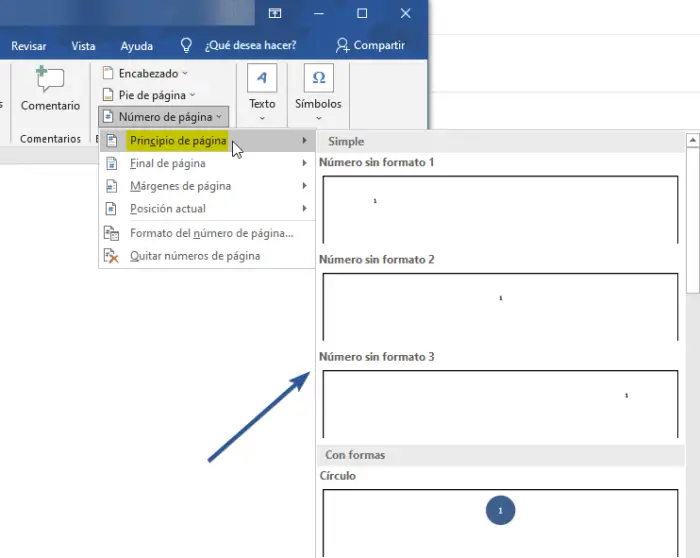Image resolution: width=700 pixels, height=558 pixels.
Task: Select the Número sin formato 2 preview
Action: coord(500,307)
